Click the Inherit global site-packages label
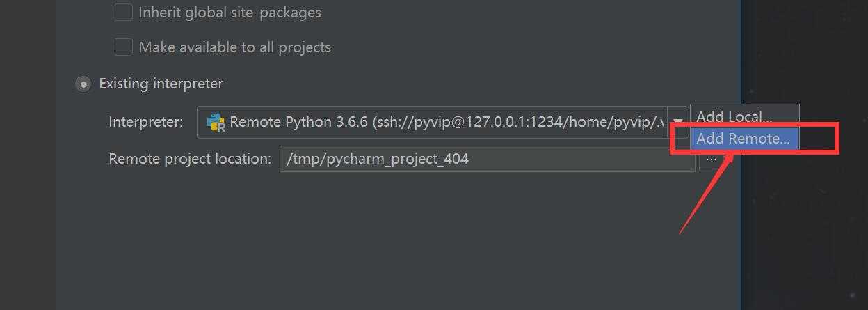Image resolution: width=868 pixels, height=310 pixels. pyautogui.click(x=230, y=13)
